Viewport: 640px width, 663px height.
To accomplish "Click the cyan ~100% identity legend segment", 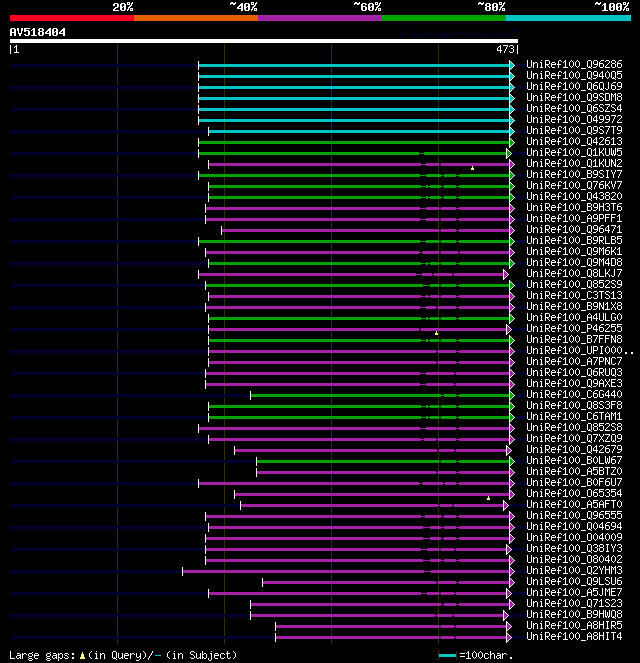I will click(x=568, y=18).
